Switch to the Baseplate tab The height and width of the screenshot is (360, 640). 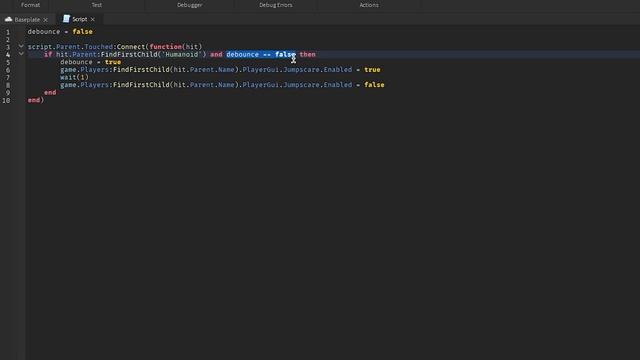tap(27, 19)
